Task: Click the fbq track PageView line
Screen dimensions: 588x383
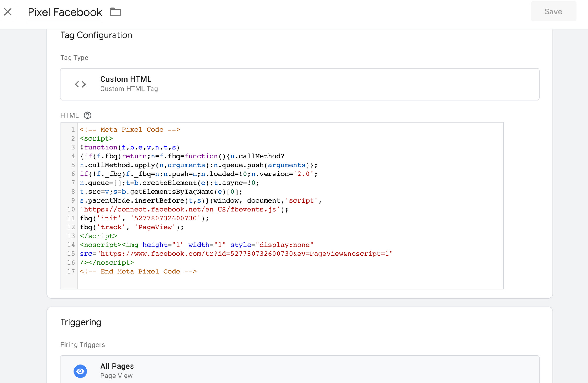Action: pos(132,227)
